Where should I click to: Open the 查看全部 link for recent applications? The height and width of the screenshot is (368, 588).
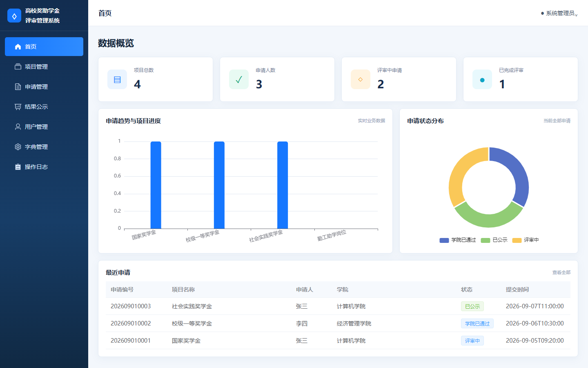click(561, 272)
